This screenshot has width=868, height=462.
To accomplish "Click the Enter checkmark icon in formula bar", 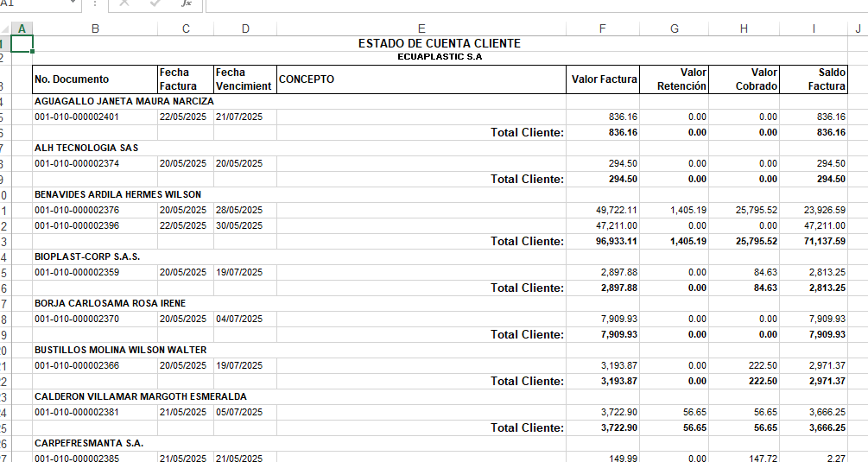I will (x=155, y=4).
